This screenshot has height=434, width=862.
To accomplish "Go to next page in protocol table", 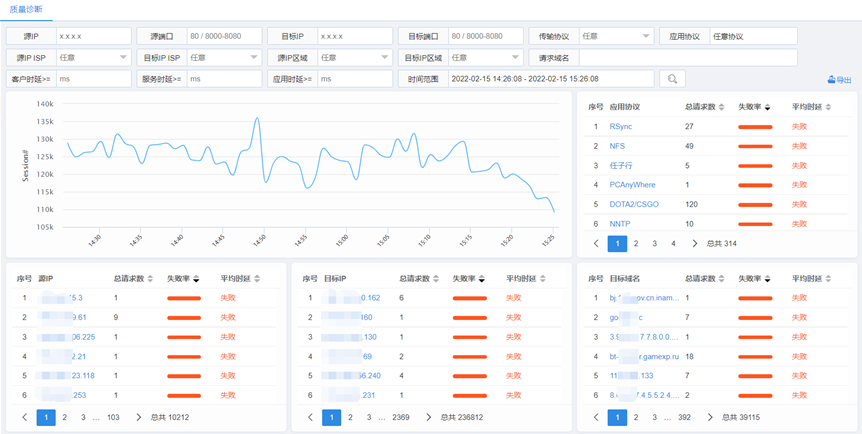I will point(694,243).
